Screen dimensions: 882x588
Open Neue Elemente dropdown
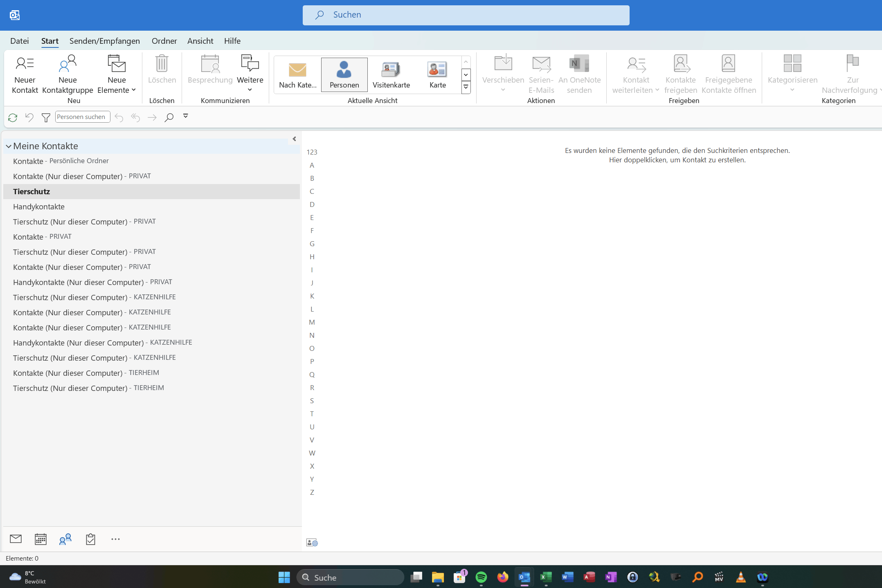click(117, 74)
